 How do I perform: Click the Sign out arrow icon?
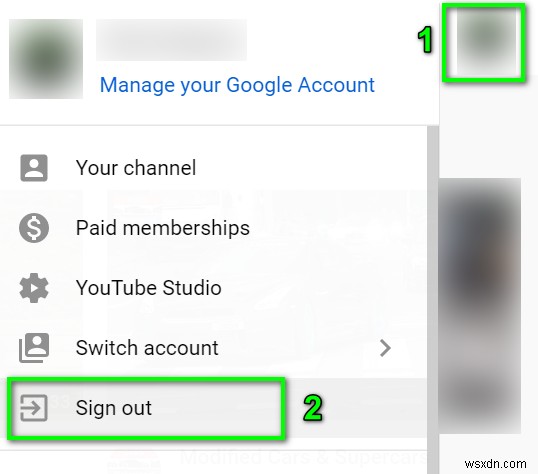34,408
